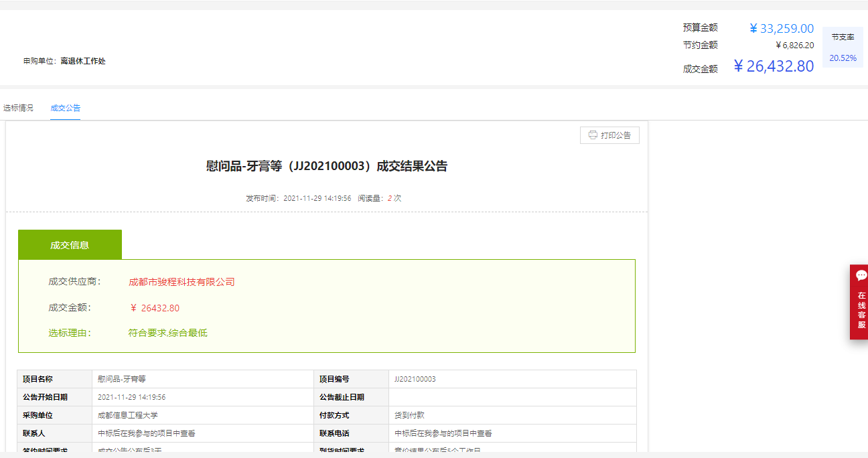Click the 采购单位 value 成都信息工程大学
Image resolution: width=868 pixels, height=458 pixels.
click(x=128, y=415)
